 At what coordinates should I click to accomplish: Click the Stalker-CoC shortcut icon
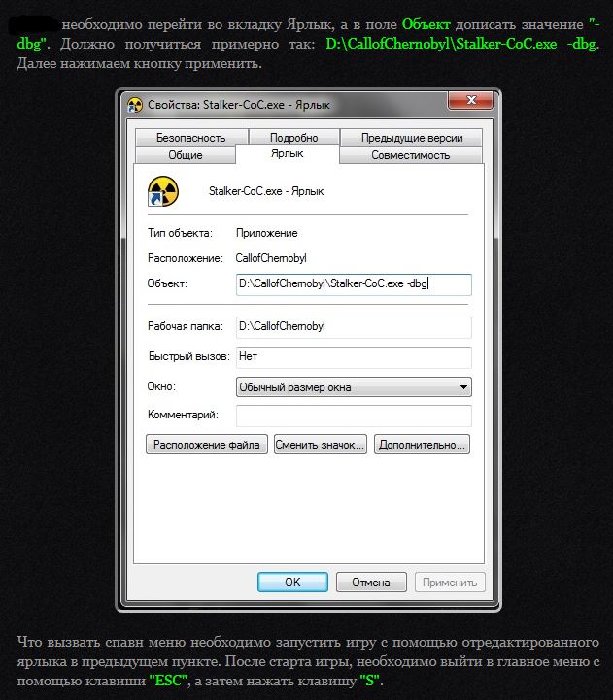click(163, 191)
